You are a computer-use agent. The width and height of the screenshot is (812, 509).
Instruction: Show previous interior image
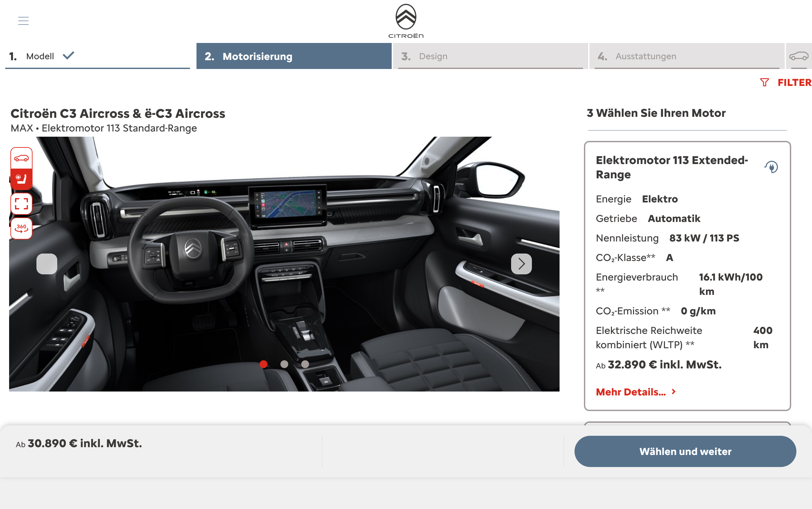pos(47,264)
